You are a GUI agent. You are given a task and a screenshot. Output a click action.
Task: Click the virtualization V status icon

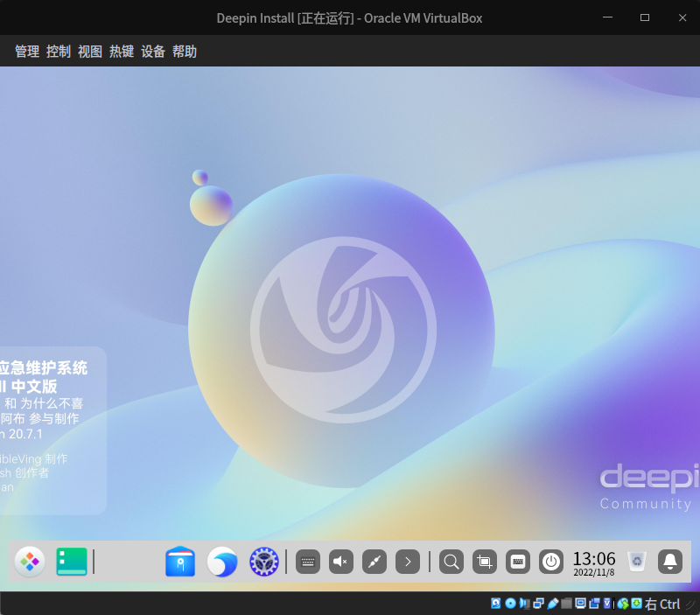tap(607, 604)
